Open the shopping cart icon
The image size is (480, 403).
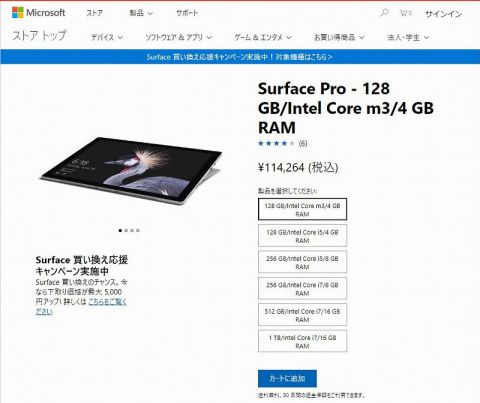pyautogui.click(x=405, y=13)
